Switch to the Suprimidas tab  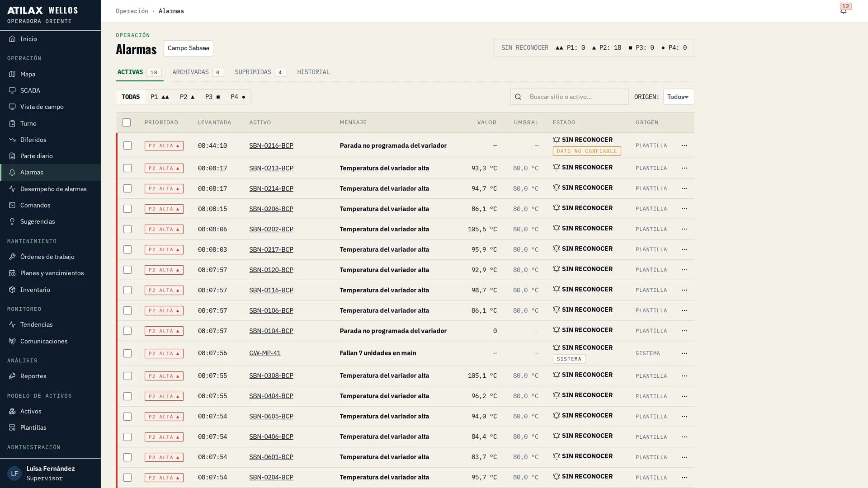(x=260, y=72)
